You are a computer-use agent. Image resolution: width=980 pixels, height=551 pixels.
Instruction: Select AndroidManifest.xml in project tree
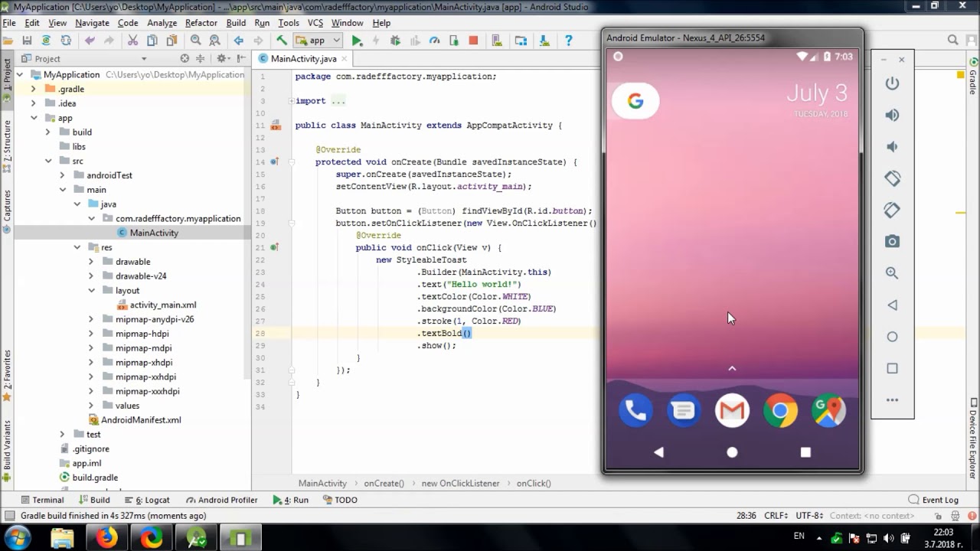pos(141,420)
